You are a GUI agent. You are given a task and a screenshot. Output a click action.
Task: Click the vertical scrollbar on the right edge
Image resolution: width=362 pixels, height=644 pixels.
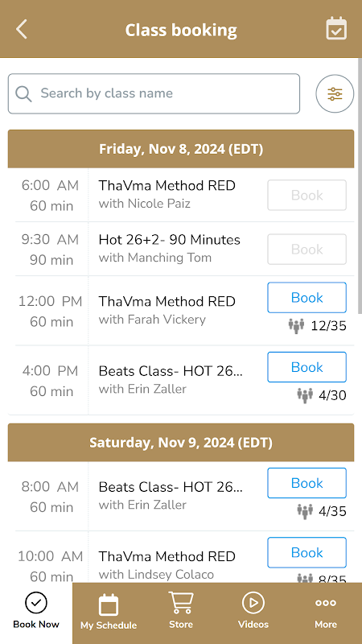(x=360, y=187)
